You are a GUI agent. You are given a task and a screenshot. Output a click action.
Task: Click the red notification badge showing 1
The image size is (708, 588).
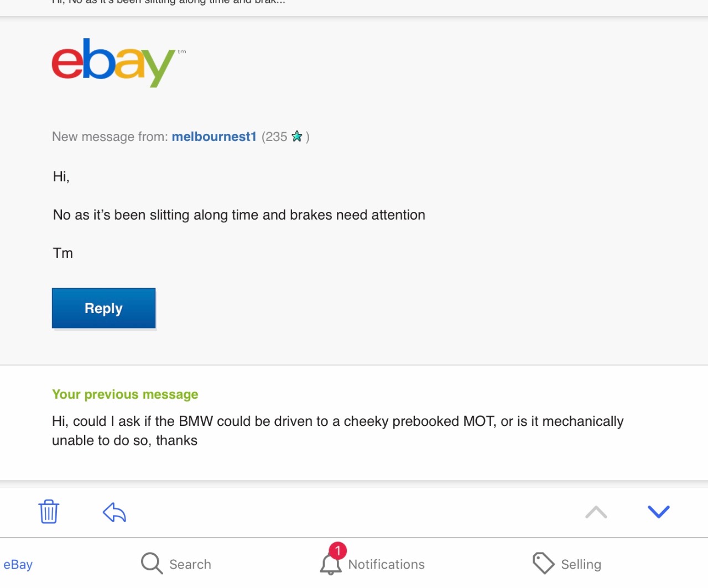[337, 551]
